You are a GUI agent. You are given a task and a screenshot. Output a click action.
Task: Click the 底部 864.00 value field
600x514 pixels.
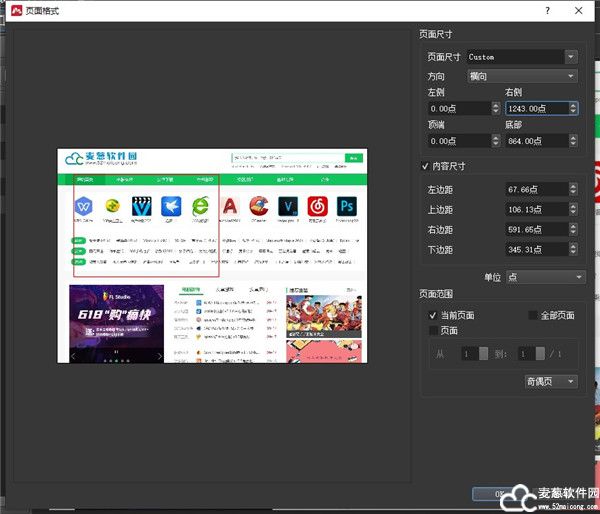[533, 141]
